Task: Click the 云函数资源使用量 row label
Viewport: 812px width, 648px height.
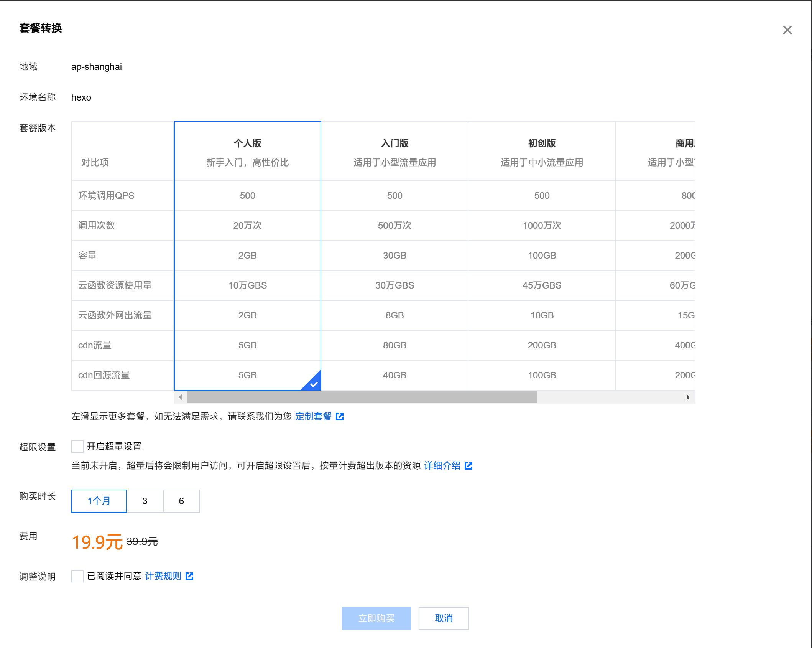Action: [x=115, y=285]
